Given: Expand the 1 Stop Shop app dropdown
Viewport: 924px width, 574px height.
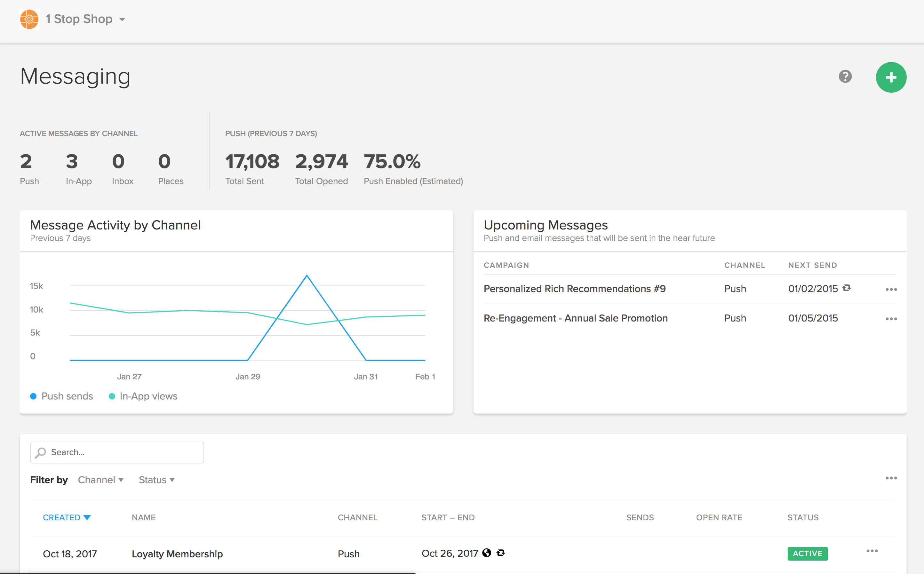Looking at the screenshot, I should tap(122, 19).
